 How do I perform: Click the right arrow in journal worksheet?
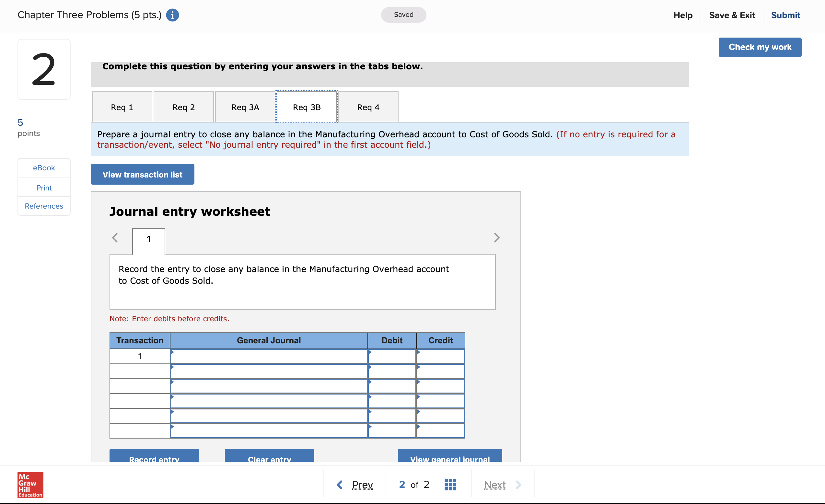497,238
